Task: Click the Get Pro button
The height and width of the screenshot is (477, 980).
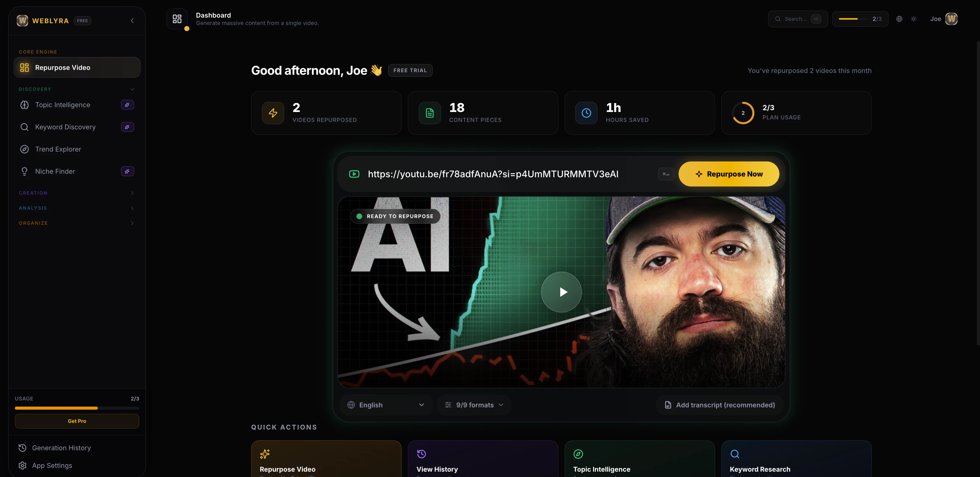Action: tap(77, 421)
